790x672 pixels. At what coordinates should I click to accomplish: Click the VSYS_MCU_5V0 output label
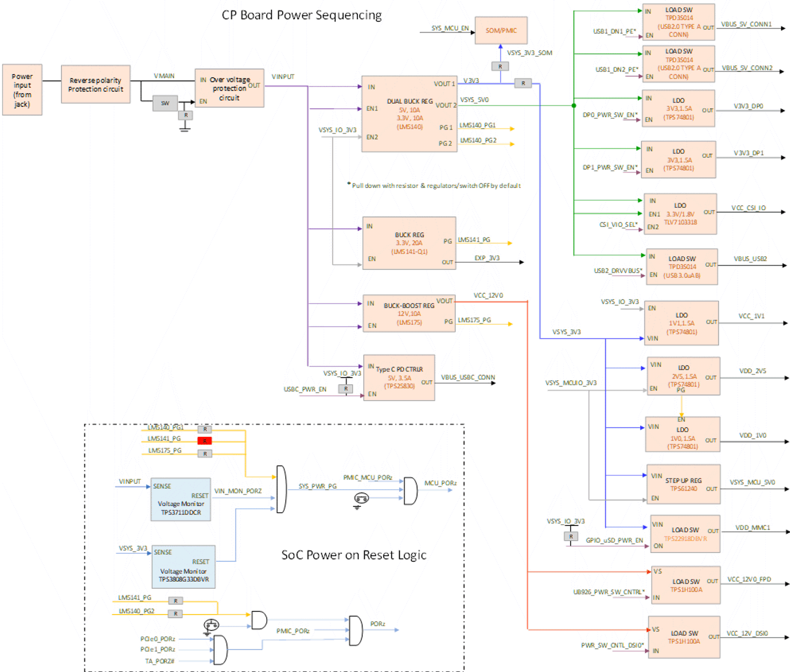(x=752, y=482)
